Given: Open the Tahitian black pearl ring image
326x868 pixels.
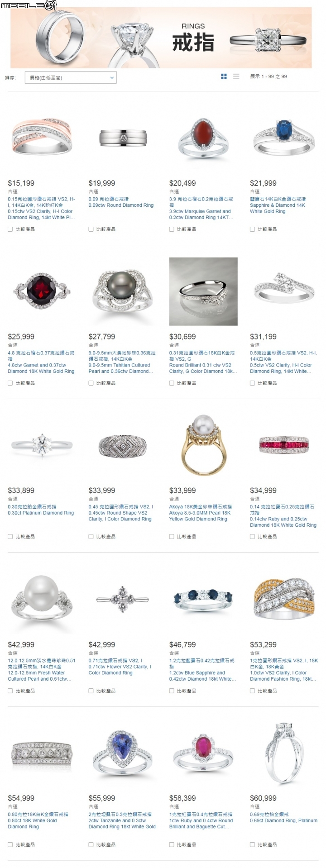Looking at the screenshot, I should [122, 292].
